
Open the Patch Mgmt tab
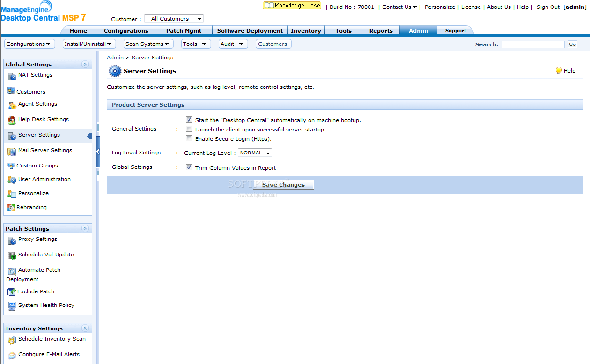coord(184,30)
